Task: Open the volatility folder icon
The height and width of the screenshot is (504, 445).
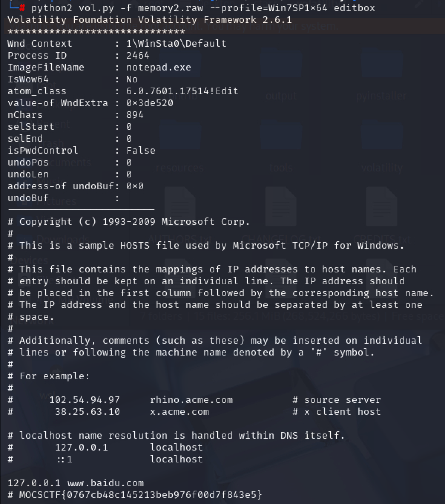Action: click(382, 137)
